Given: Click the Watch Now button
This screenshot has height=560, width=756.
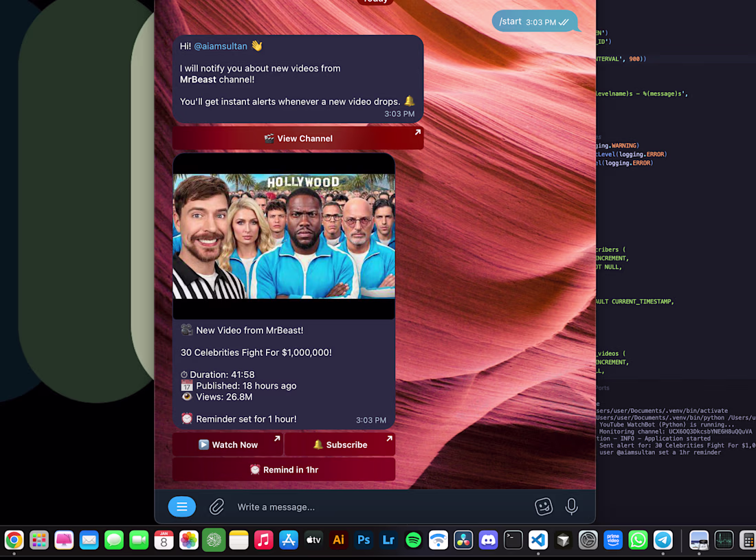Looking at the screenshot, I should [228, 445].
